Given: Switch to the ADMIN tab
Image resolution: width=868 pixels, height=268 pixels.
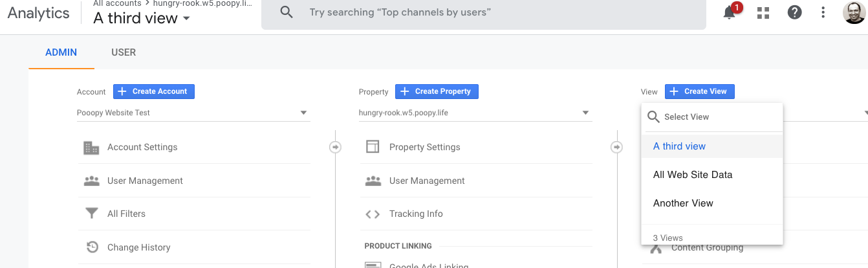Looking at the screenshot, I should pos(61,52).
